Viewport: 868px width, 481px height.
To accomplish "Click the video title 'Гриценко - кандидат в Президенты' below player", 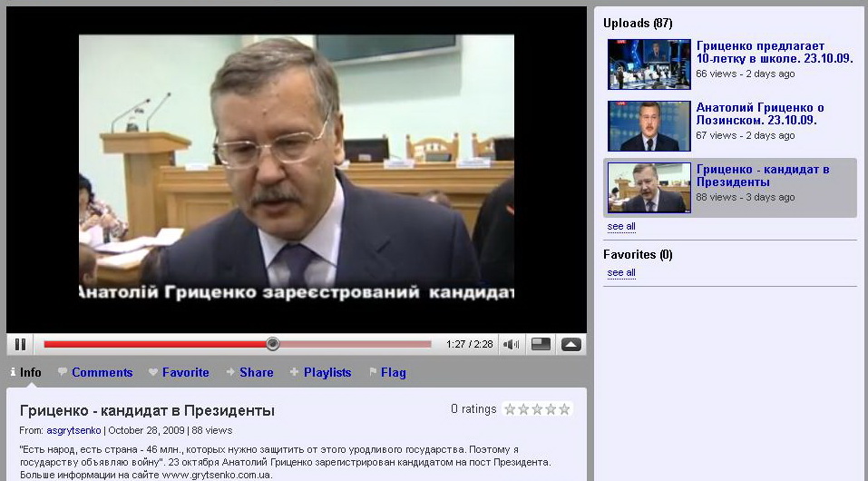I will (x=147, y=410).
